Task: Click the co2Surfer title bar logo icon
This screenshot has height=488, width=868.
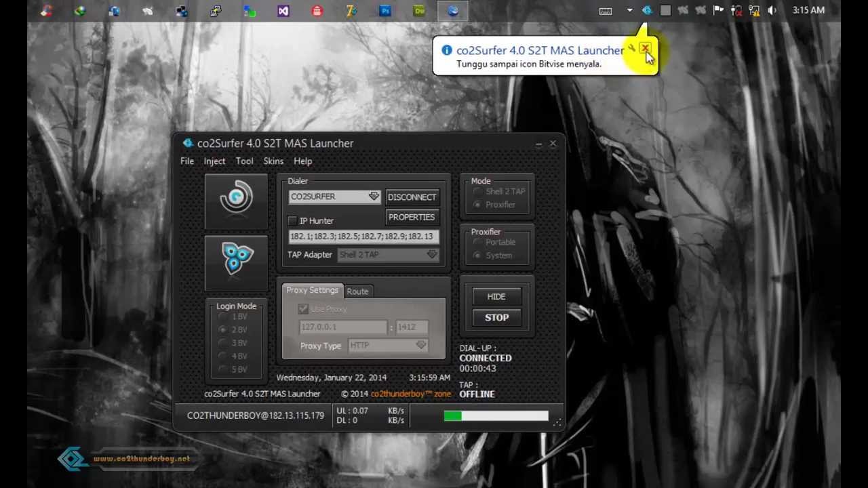Action: [188, 143]
